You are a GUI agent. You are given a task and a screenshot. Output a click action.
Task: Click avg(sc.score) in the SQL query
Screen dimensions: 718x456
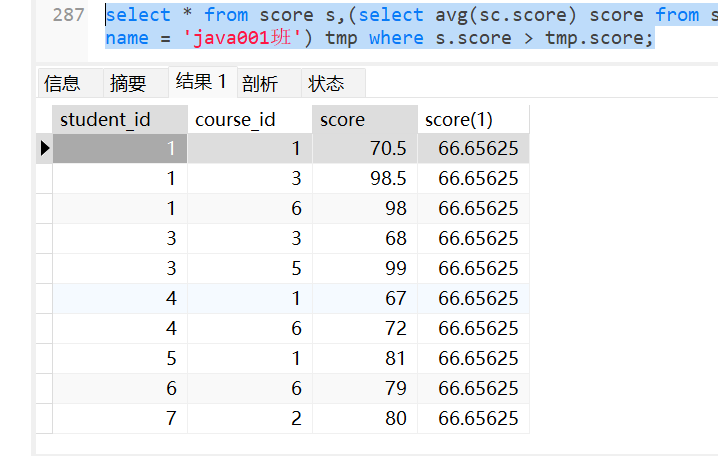[x=506, y=15]
